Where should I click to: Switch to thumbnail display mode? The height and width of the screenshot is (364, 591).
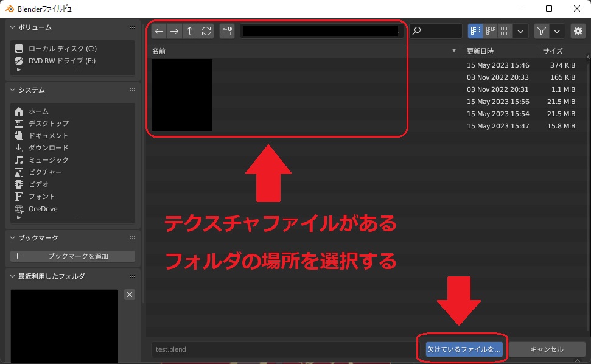click(x=505, y=31)
